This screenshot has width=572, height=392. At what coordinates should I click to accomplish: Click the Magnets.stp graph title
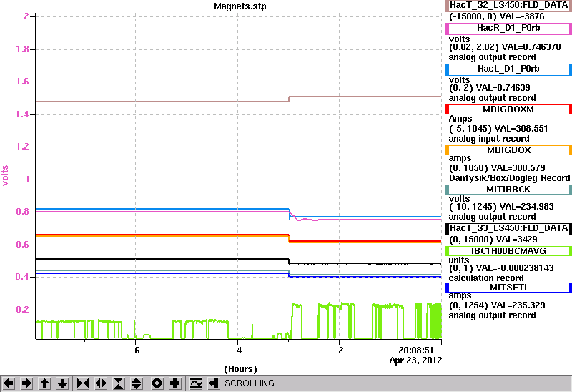tap(240, 6)
